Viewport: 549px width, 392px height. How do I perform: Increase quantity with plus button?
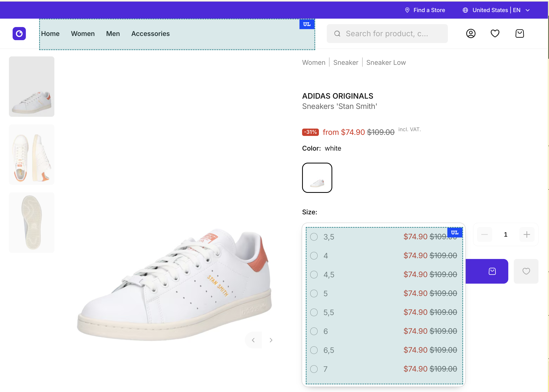(527, 235)
